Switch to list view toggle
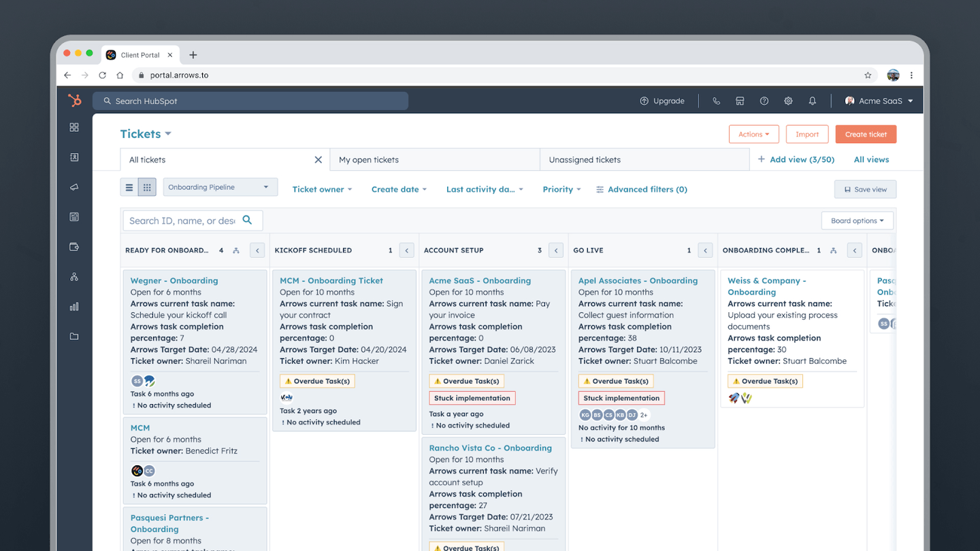This screenshot has width=980, height=551. (x=129, y=187)
